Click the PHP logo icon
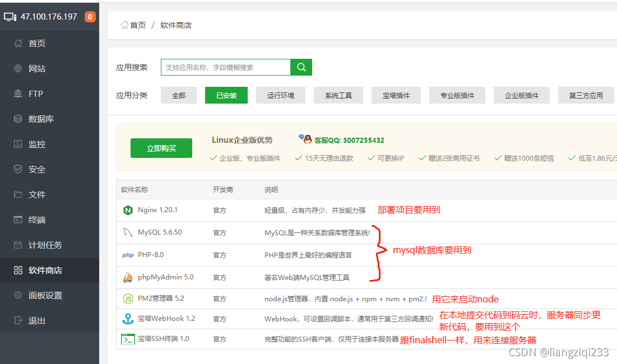The image size is (617, 364). point(128,255)
